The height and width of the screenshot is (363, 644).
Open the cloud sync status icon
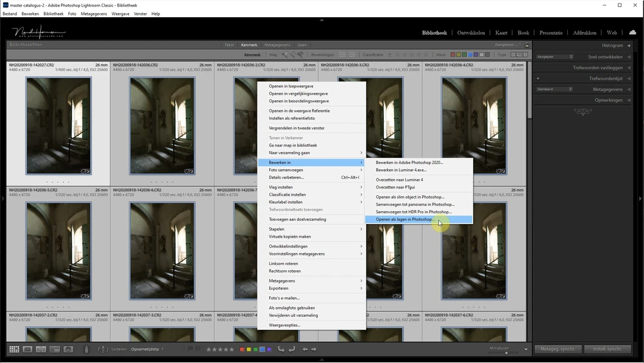coord(633,33)
